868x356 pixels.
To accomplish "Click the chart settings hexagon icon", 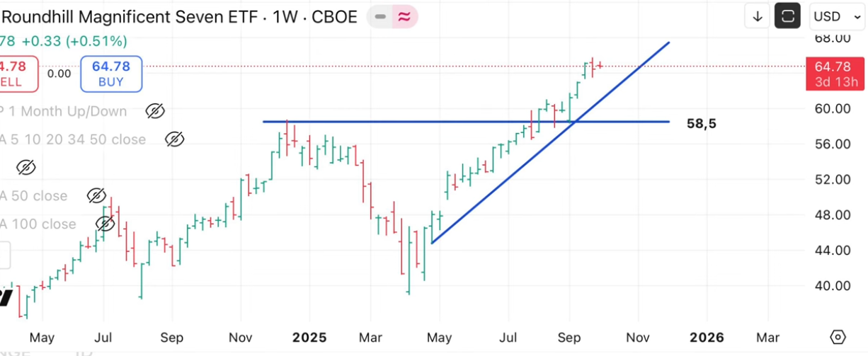I will 838,337.
